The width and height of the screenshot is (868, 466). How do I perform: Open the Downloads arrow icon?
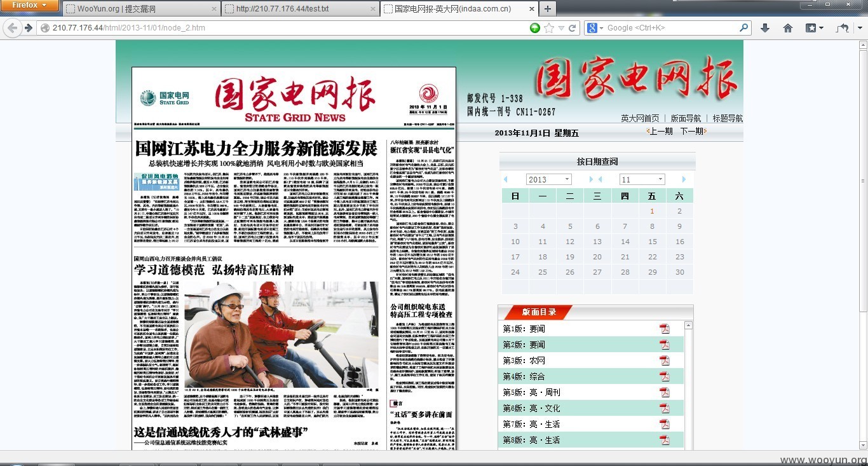(x=765, y=28)
